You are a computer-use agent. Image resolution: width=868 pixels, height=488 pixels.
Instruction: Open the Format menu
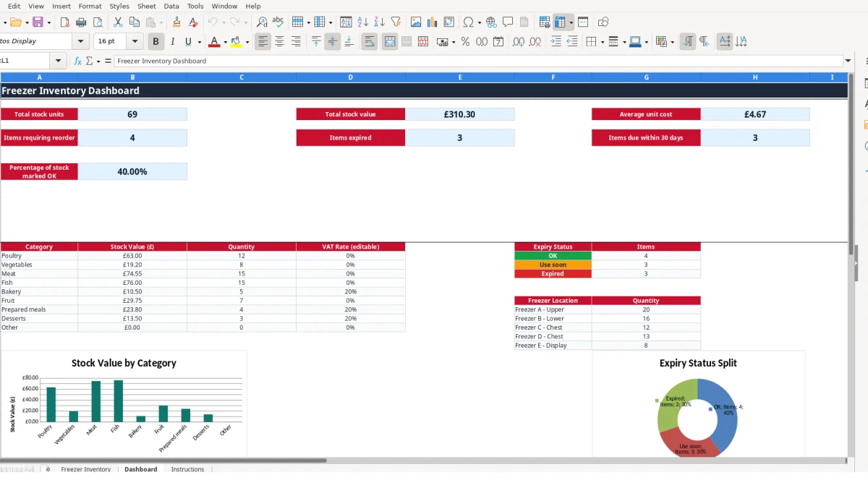(90, 6)
